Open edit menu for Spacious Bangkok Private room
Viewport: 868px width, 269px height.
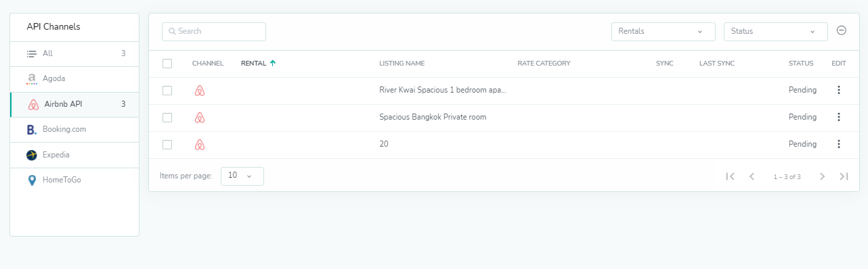pyautogui.click(x=839, y=117)
